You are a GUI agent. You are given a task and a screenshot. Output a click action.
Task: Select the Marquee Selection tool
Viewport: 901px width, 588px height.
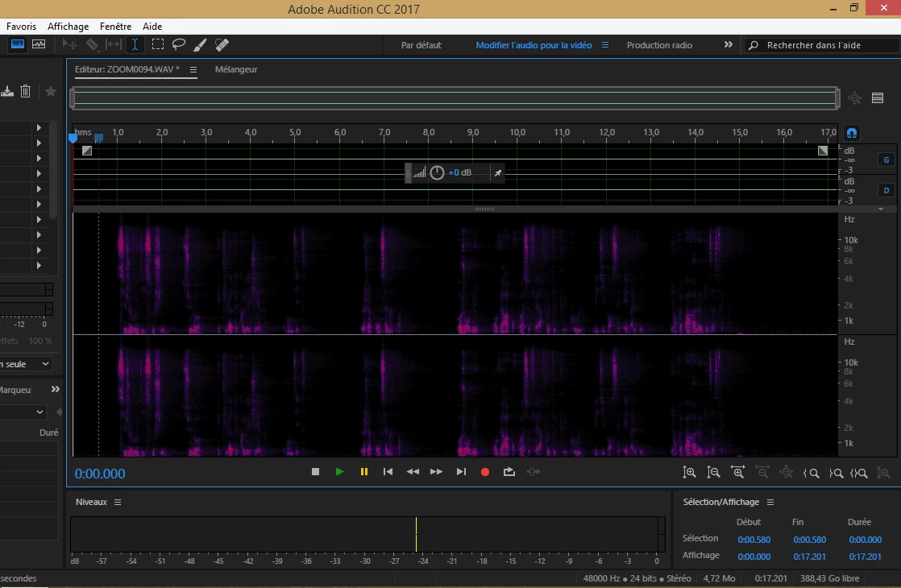tap(157, 44)
